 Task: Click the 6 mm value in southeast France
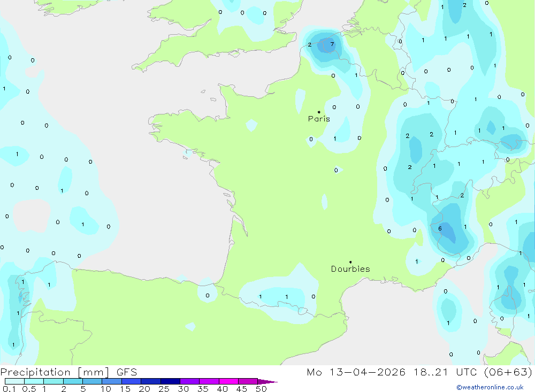[x=440, y=228]
